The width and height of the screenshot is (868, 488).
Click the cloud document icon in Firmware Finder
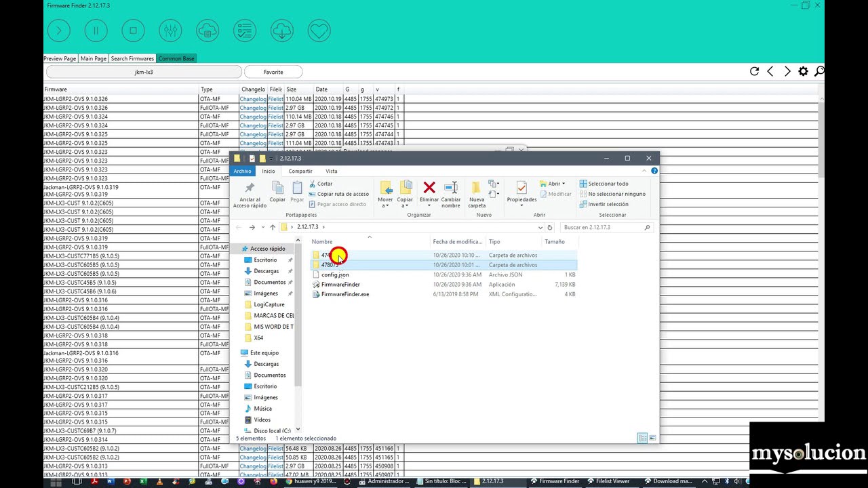[208, 30]
